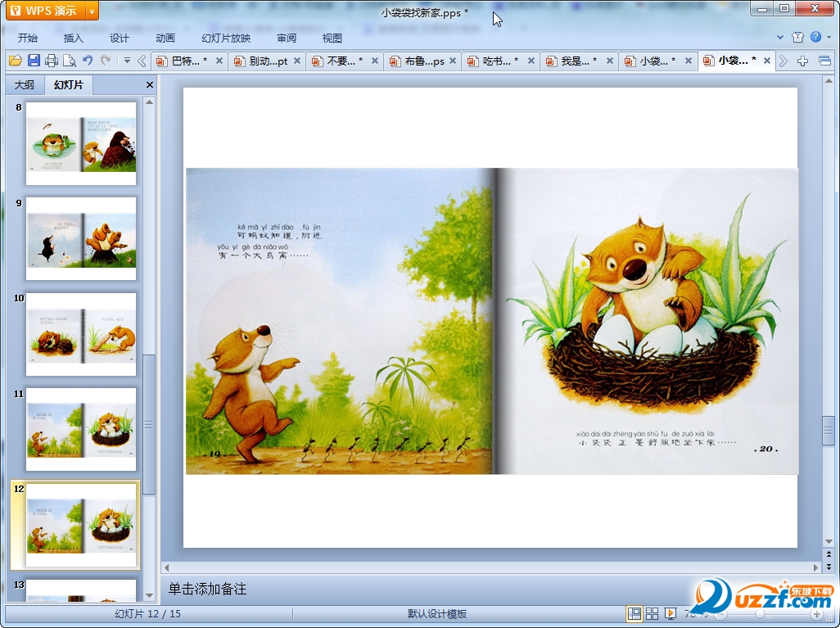
Task: Undo the last action
Action: tap(88, 61)
